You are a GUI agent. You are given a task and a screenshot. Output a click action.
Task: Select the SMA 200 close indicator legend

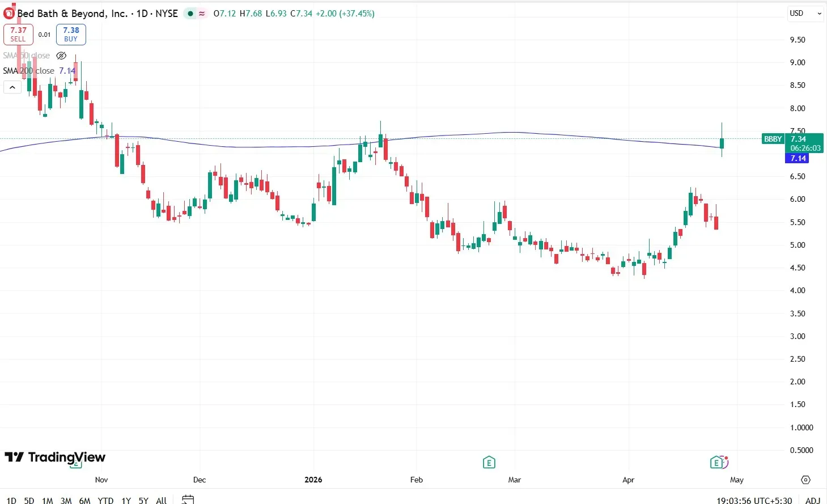(29, 71)
